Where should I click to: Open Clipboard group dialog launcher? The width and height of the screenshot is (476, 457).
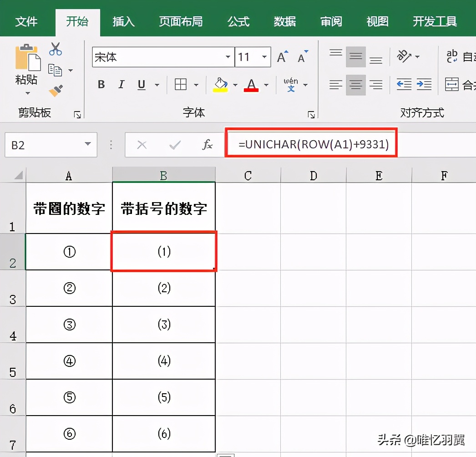(77, 115)
